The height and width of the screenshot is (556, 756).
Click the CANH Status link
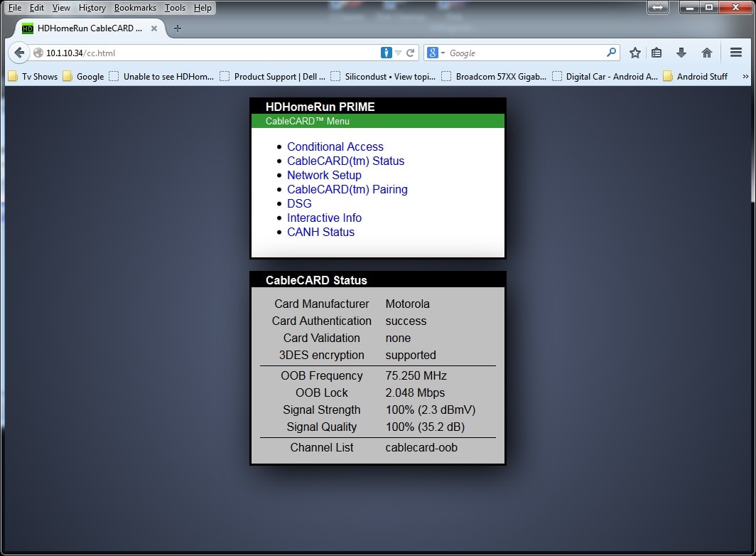click(x=320, y=232)
